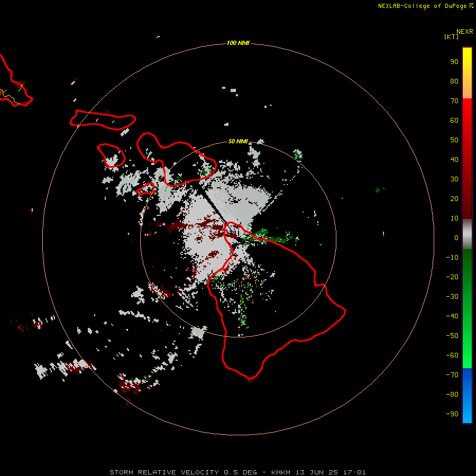Image resolution: width=476 pixels, height=476 pixels.
Task: Pick the blue bottom color bar segment
Action: pyautogui.click(x=467, y=396)
